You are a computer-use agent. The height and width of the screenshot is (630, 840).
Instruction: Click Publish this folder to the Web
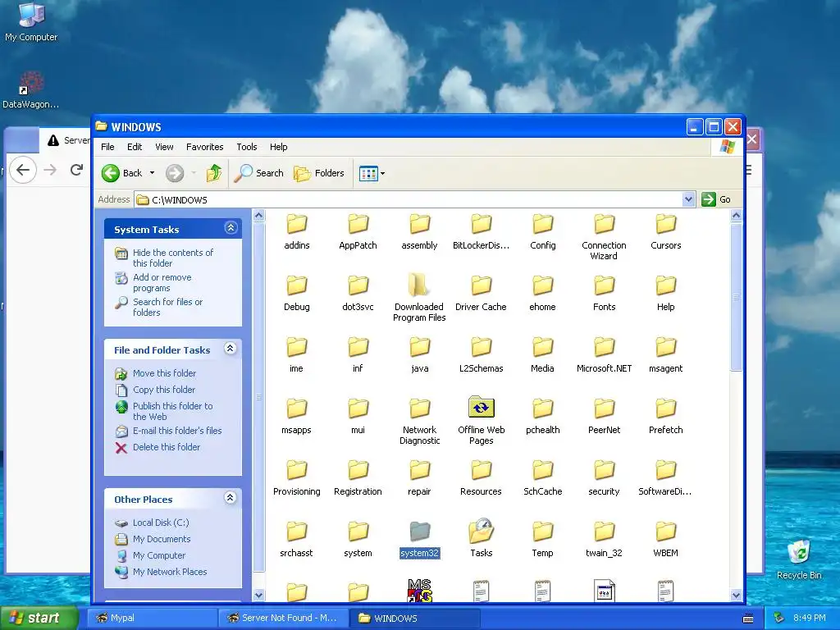pos(172,412)
